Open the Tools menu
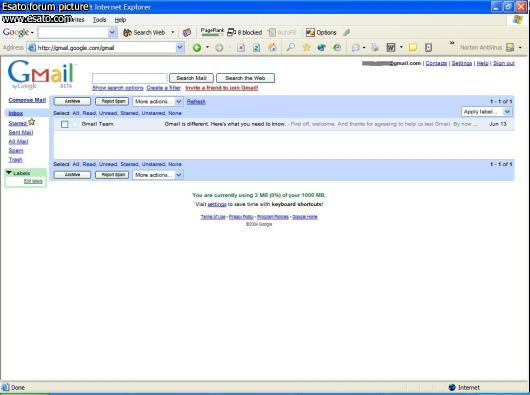530x395 pixels. [x=99, y=20]
